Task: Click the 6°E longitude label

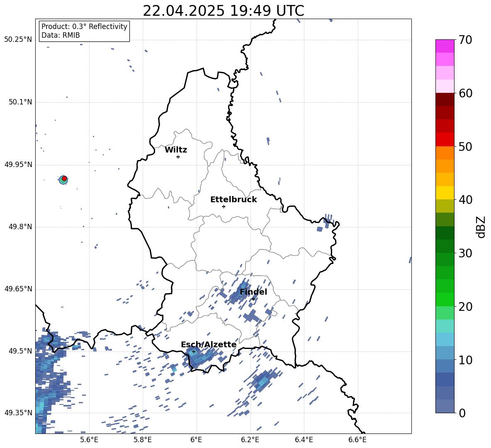Action: [x=196, y=440]
